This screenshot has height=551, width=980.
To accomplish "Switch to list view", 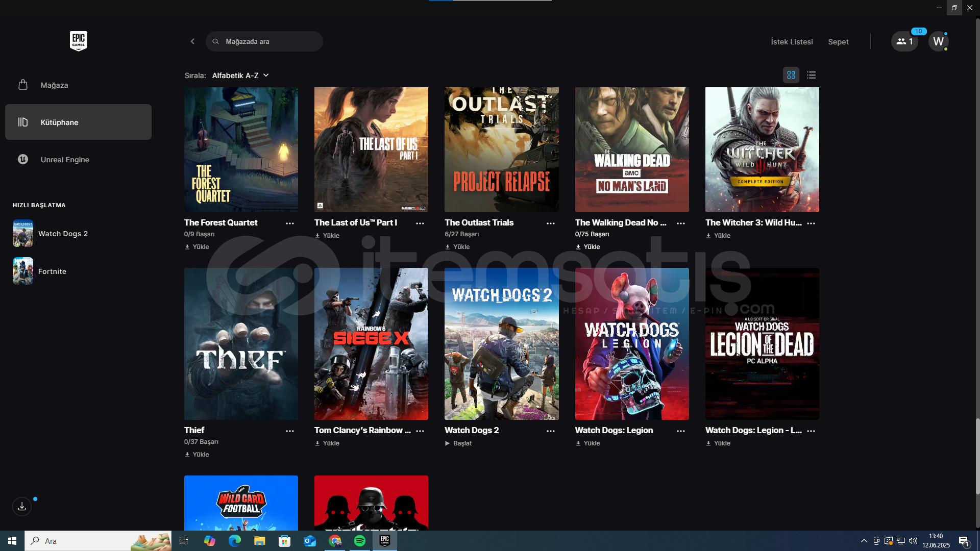I will pos(812,75).
